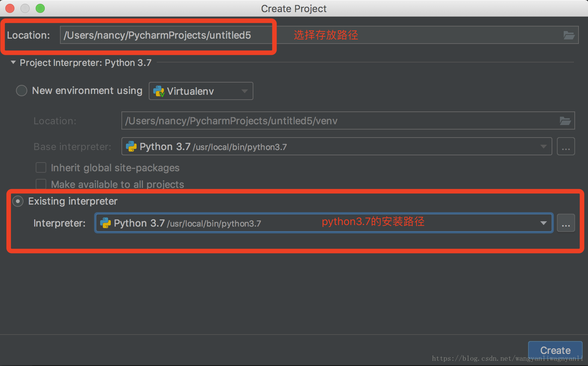Click the 'Existing interpreter' label text
This screenshot has width=588, height=366.
pyautogui.click(x=73, y=201)
